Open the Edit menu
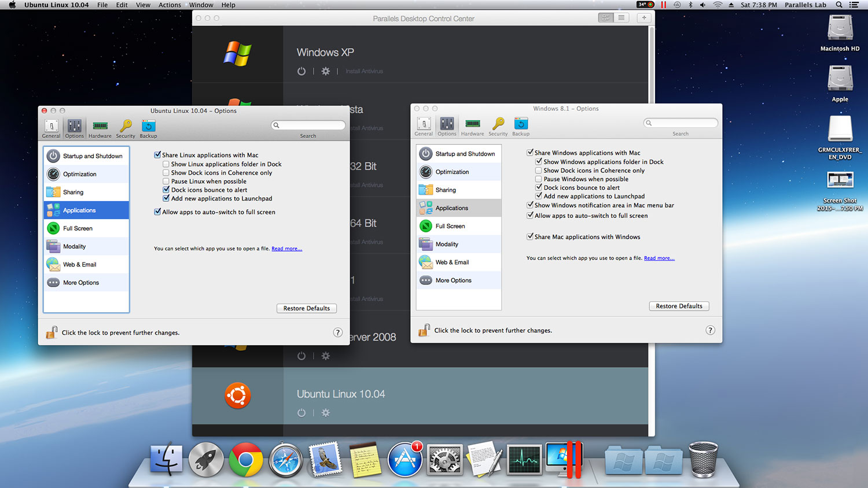 click(x=122, y=5)
